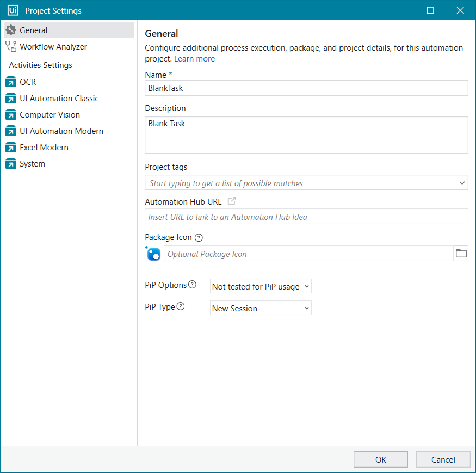Switch to Excel Modern settings
The height and width of the screenshot is (473, 476).
pos(44,148)
